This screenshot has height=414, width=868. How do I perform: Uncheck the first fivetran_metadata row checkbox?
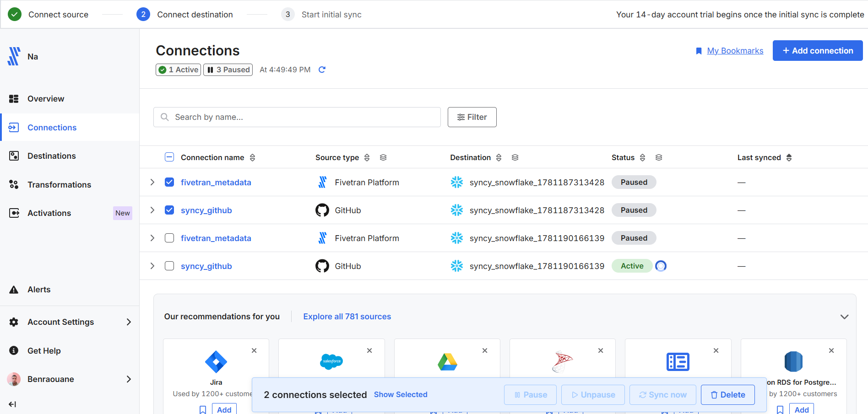169,182
